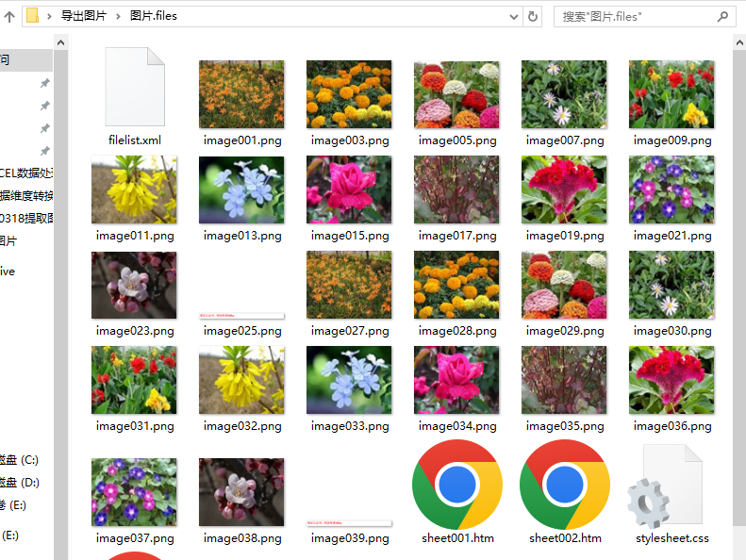Screen dimensions: 746x560
Task: Select image031.png thumbnail
Action: (x=134, y=380)
